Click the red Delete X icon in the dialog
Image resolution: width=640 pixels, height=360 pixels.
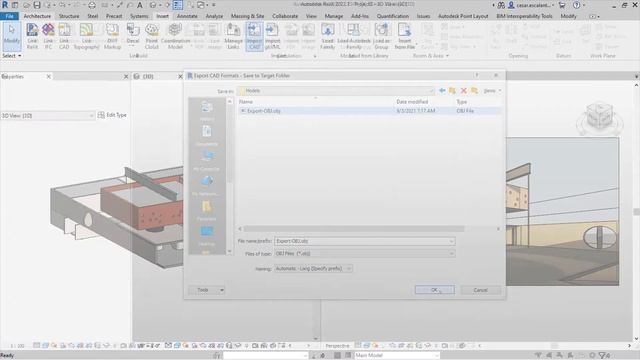tap(464, 91)
